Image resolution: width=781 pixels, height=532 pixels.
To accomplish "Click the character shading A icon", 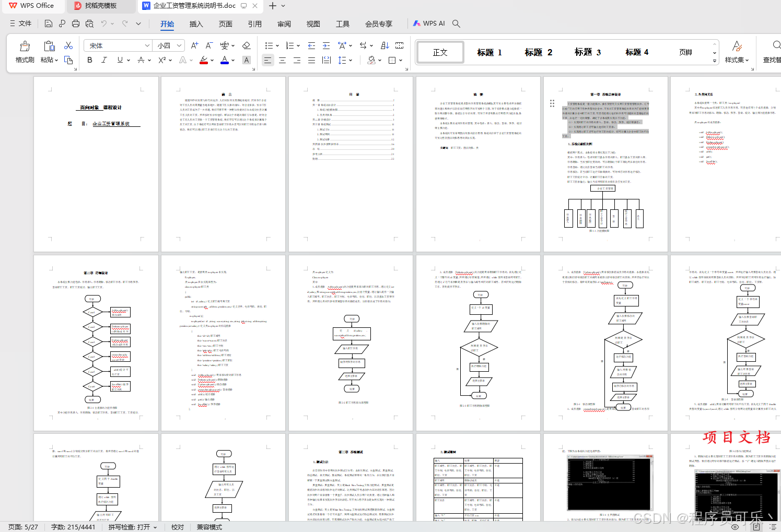I will (x=247, y=60).
